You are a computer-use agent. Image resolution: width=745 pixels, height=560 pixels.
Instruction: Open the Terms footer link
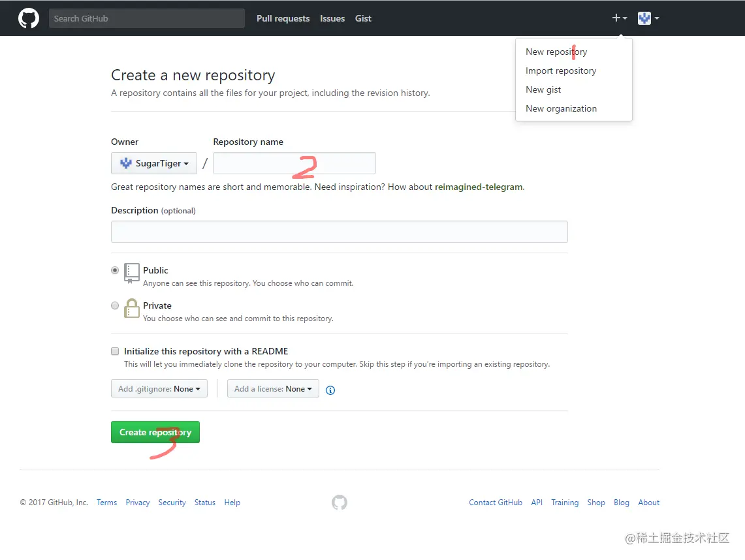coord(107,503)
